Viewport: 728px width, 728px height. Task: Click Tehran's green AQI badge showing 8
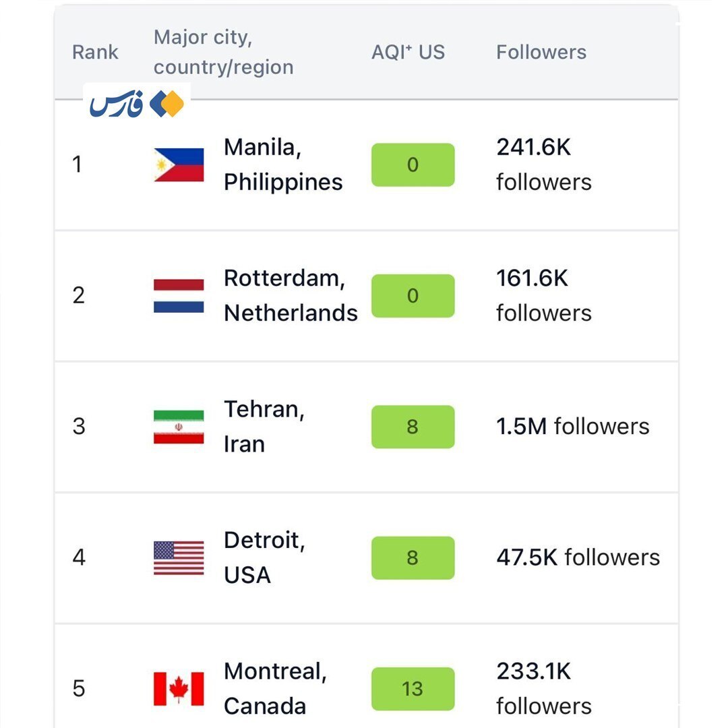tap(413, 427)
